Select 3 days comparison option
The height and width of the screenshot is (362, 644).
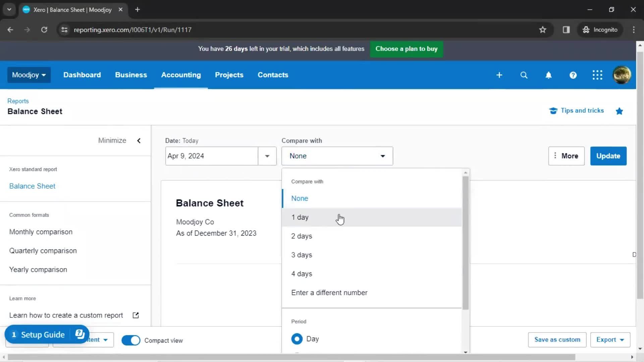372,255
